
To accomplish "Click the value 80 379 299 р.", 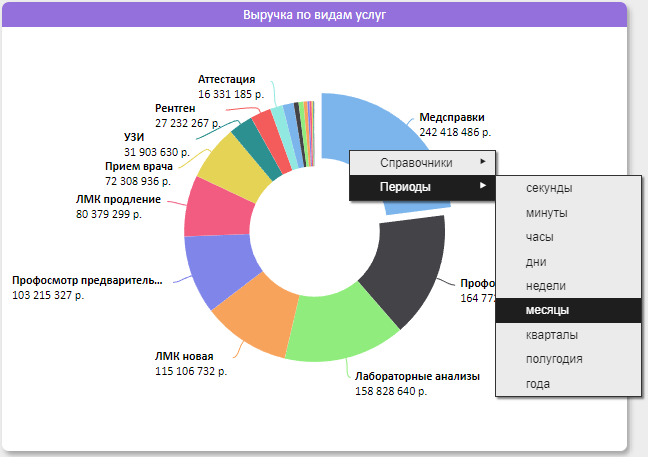I will pos(109,214).
